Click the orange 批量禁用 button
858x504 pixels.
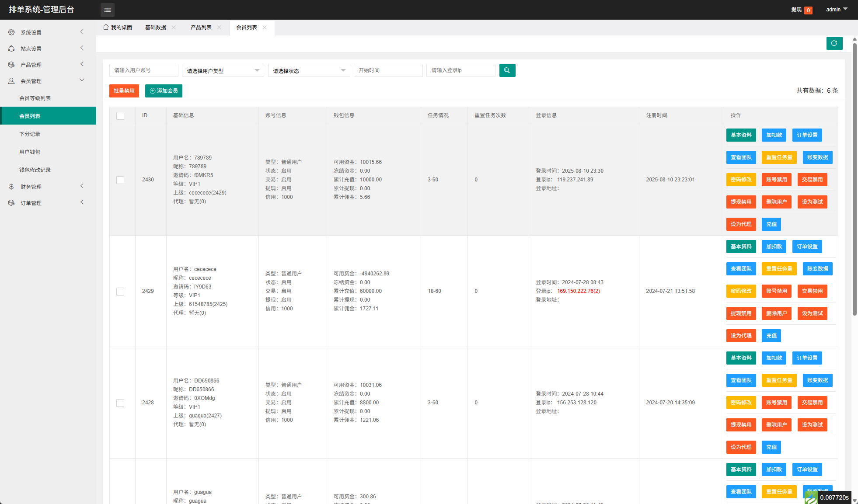(124, 91)
